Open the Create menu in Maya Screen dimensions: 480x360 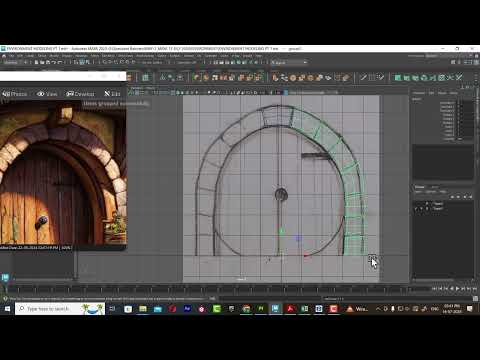pos(30,56)
